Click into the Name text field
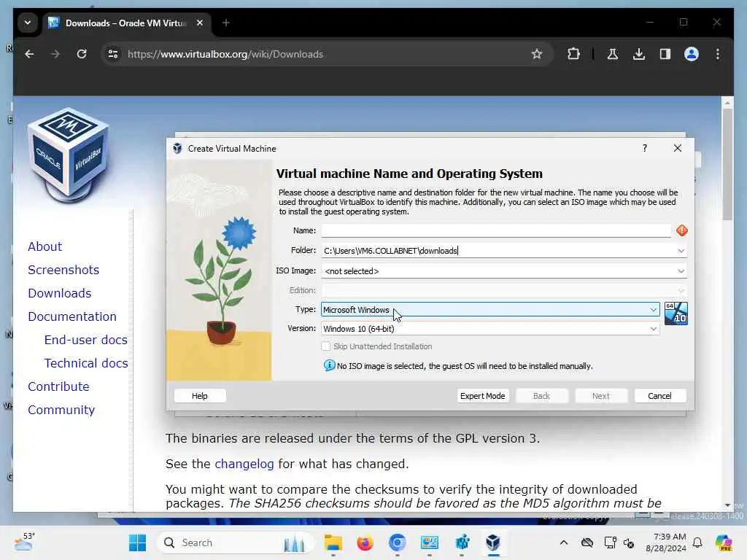The width and height of the screenshot is (747, 560). [496, 230]
